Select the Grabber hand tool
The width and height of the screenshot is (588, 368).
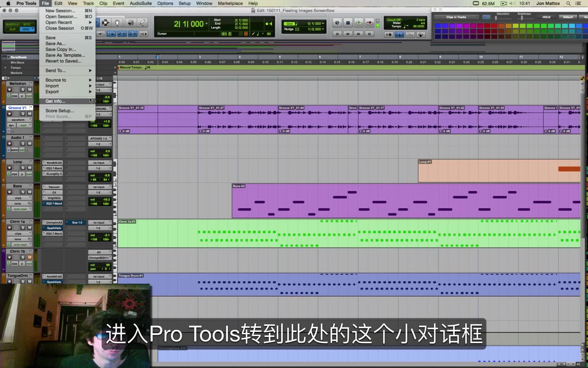(117, 23)
